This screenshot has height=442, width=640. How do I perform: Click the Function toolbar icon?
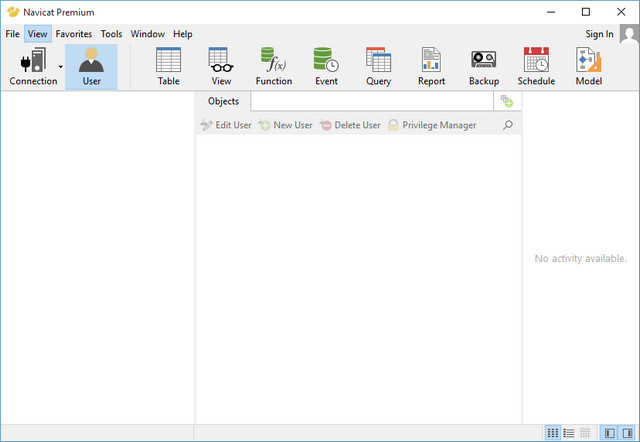pos(273,66)
